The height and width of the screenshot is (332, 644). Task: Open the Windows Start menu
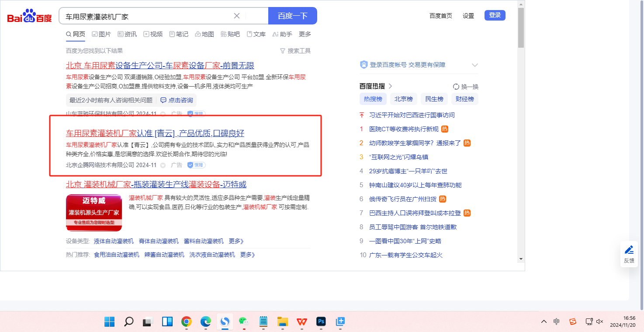109,322
